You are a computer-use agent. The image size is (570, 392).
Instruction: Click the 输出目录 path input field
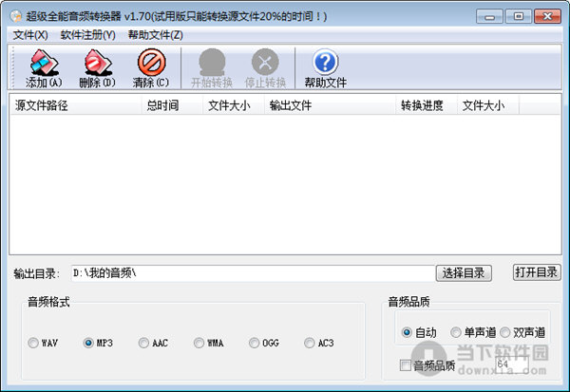tap(253, 273)
